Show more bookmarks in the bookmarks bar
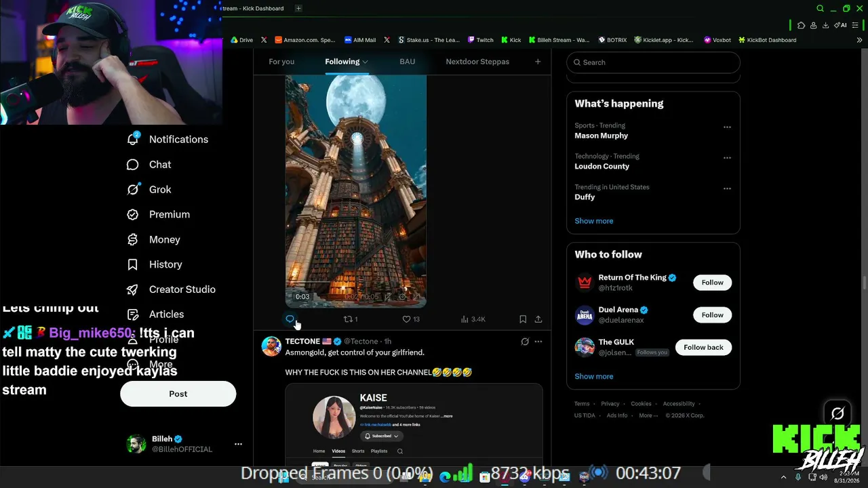Viewport: 868px width, 488px height. (x=860, y=40)
